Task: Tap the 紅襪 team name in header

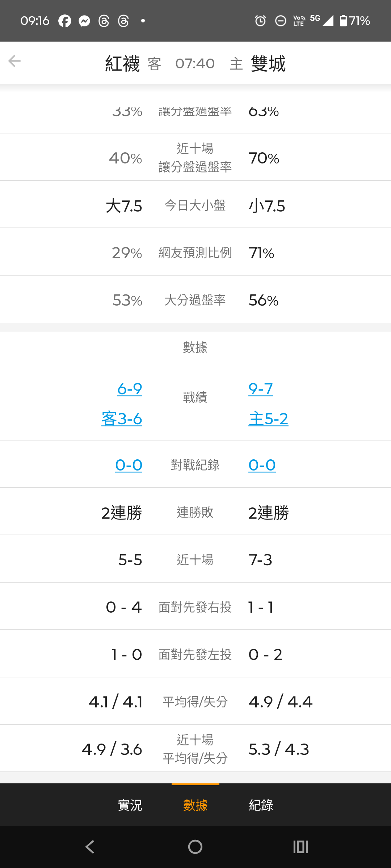Action: [122, 64]
